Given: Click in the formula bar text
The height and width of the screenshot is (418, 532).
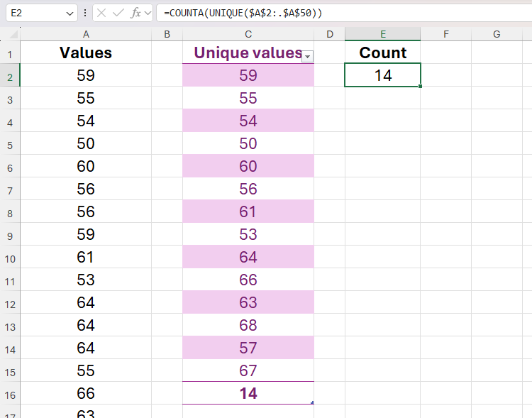Looking at the screenshot, I should (x=340, y=13).
